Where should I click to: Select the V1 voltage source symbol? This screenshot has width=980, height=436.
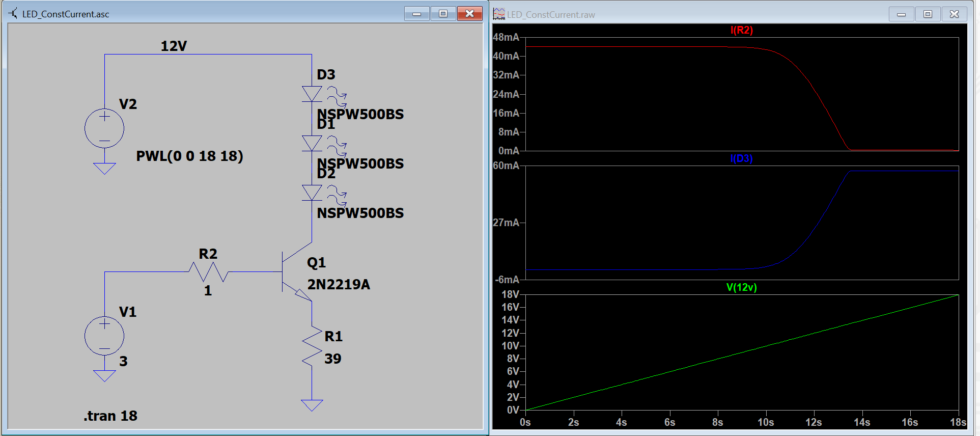click(x=104, y=336)
